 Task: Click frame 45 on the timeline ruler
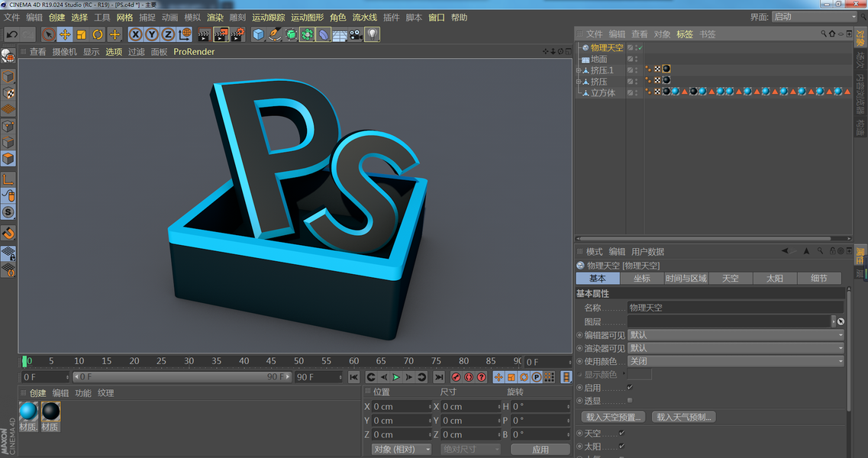[271, 361]
